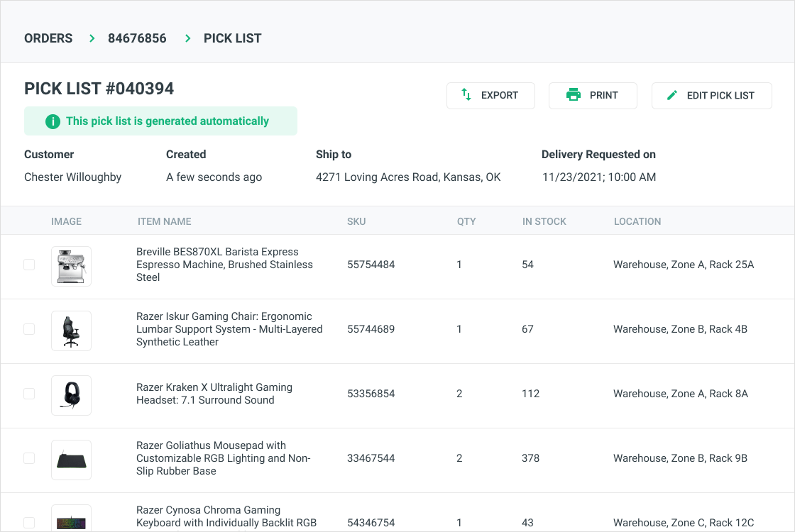The height and width of the screenshot is (532, 795).
Task: Tick the Razer Kraken X Headset checkbox
Action: click(29, 394)
